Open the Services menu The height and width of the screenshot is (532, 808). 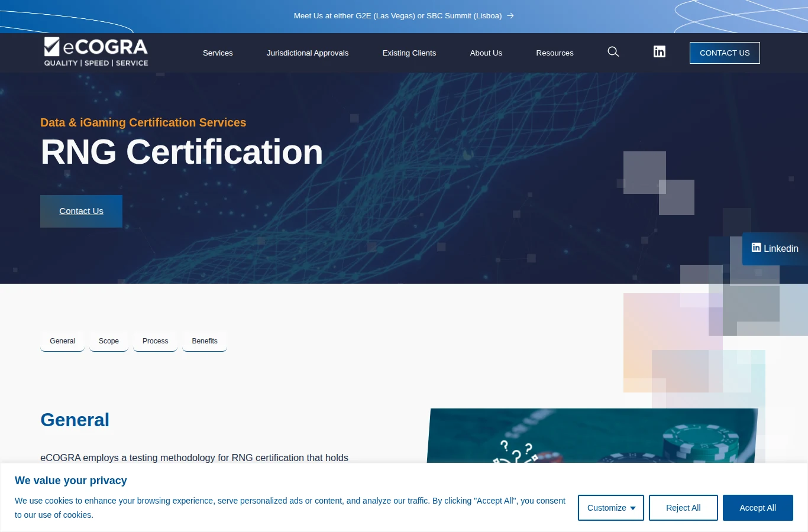[x=218, y=53]
